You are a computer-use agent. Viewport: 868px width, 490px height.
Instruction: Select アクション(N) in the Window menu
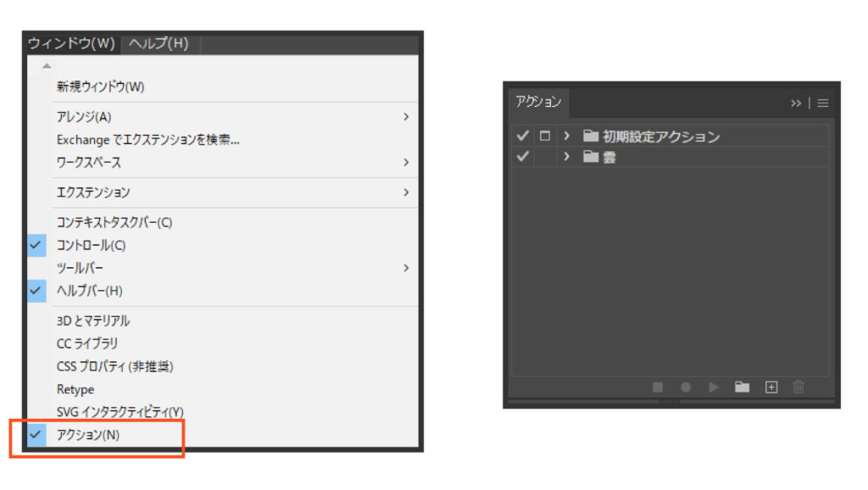pyautogui.click(x=88, y=435)
